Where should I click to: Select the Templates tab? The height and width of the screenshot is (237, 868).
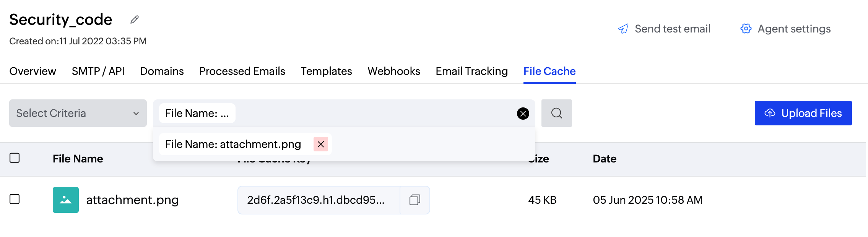pos(326,71)
